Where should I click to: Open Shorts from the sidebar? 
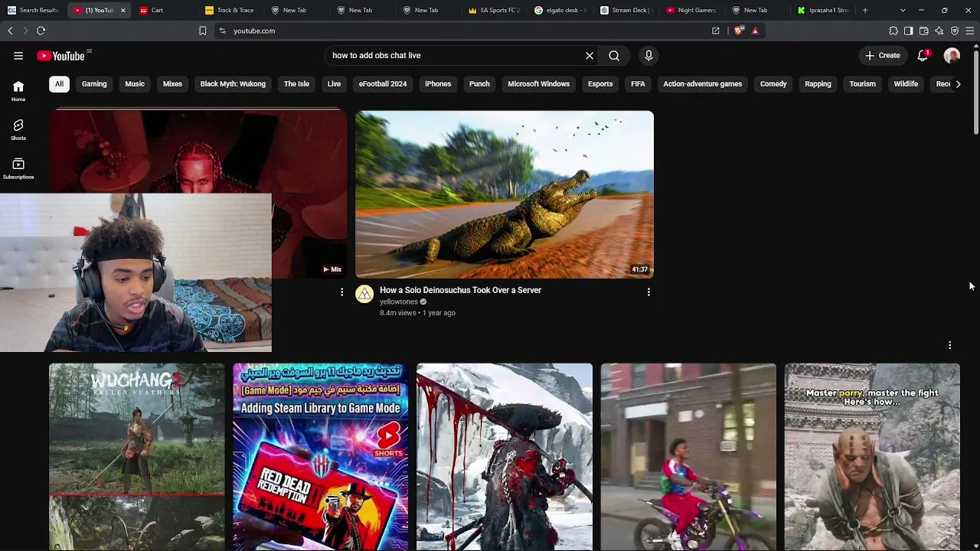tap(18, 129)
